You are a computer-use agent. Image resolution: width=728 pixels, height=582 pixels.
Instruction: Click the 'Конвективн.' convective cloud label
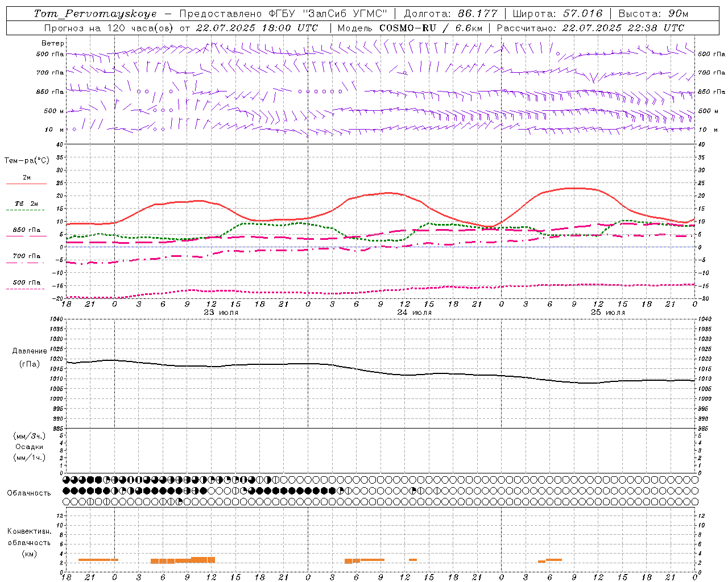pos(29,531)
